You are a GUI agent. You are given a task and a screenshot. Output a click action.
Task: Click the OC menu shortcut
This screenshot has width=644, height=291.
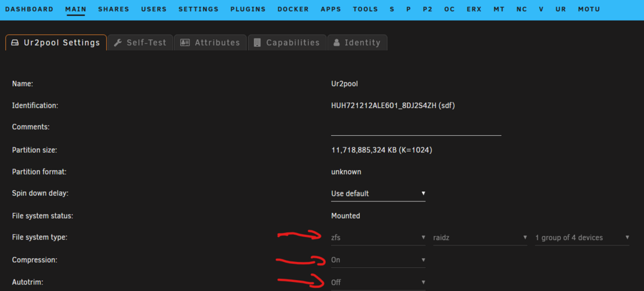tap(450, 9)
